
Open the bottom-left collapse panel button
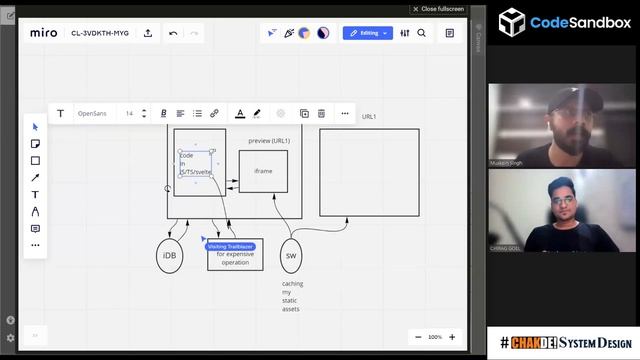click(x=35, y=336)
